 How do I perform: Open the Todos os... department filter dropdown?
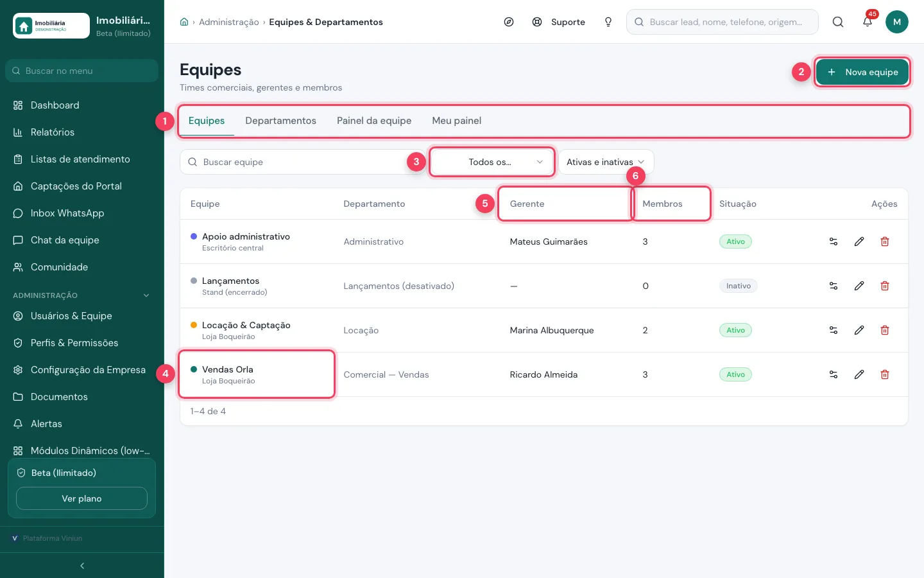(x=492, y=162)
